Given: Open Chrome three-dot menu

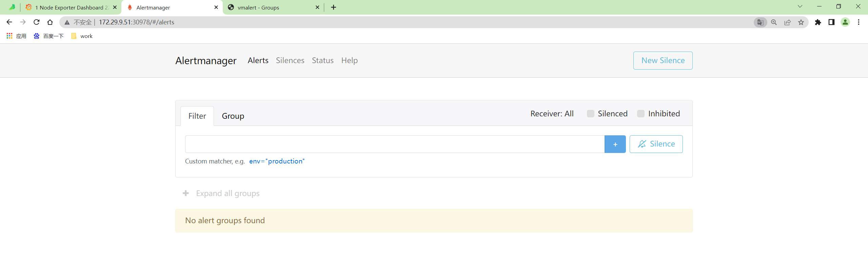Looking at the screenshot, I should [859, 22].
